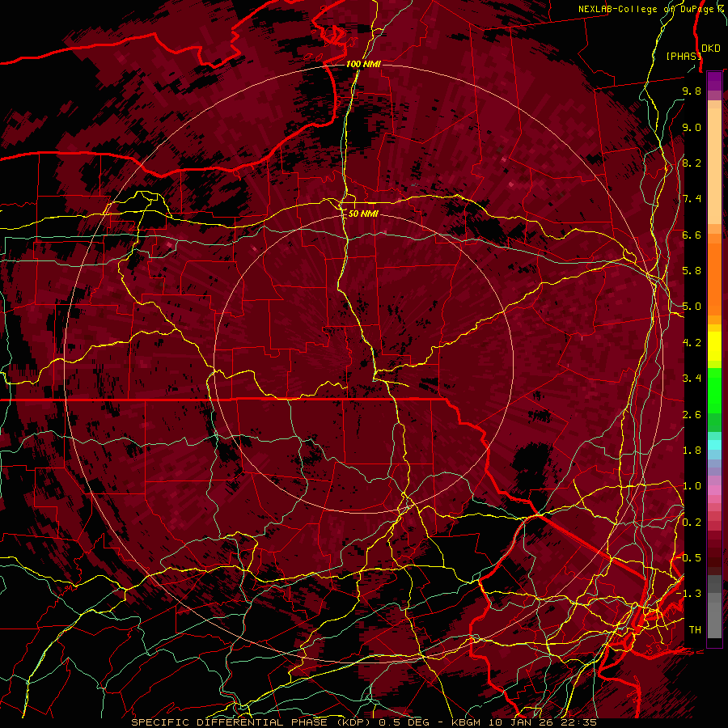Click the 1.0 scale value
This screenshot has height=728, width=728.
tap(692, 486)
